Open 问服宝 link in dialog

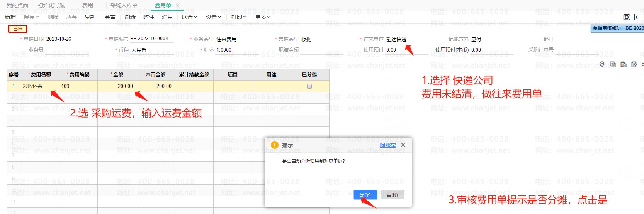(388, 145)
